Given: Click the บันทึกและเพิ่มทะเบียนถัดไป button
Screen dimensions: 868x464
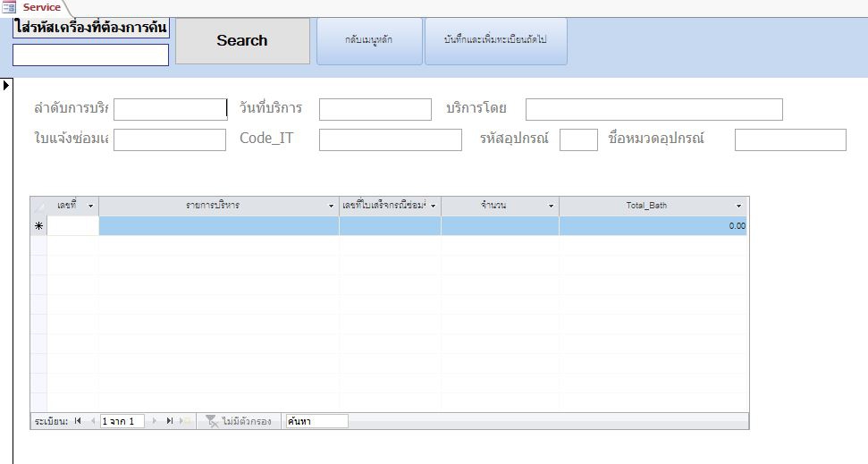Looking at the screenshot, I should [495, 41].
